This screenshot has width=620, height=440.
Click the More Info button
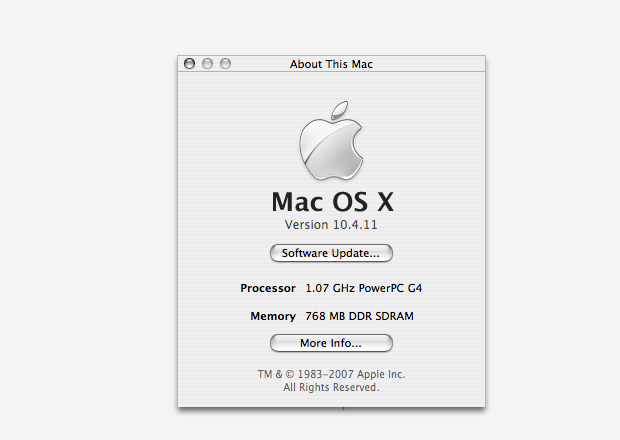[x=331, y=343]
